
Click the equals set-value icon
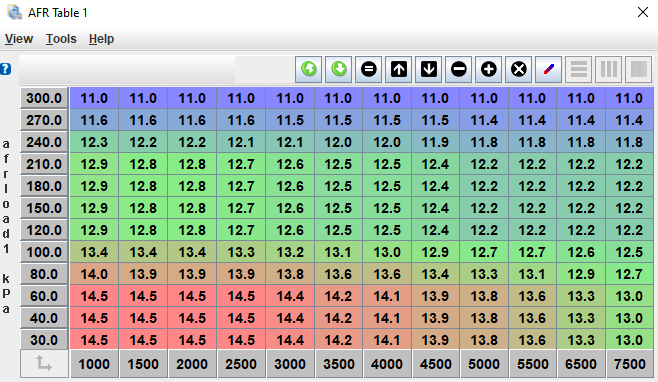click(369, 69)
